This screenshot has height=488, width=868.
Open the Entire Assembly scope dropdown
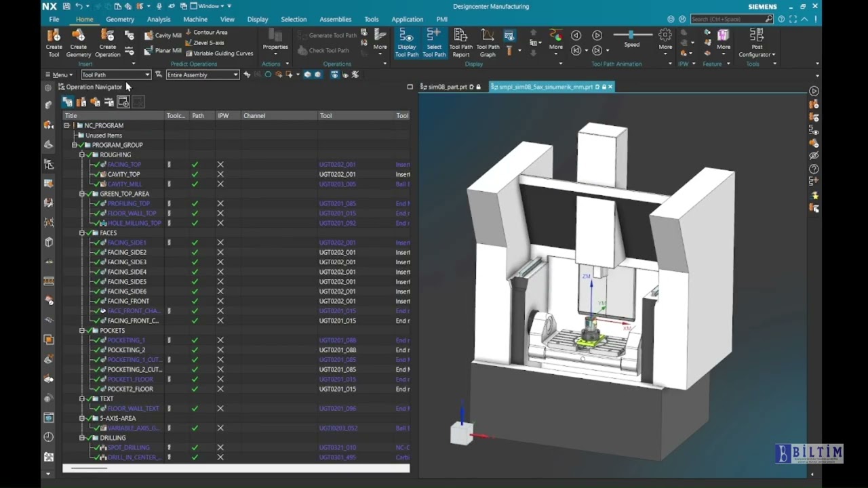click(236, 75)
